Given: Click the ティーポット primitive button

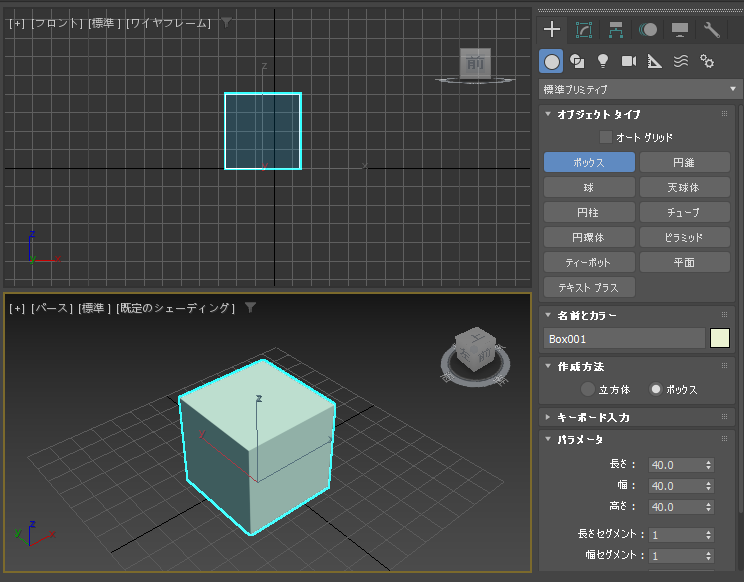Looking at the screenshot, I should point(589,263).
